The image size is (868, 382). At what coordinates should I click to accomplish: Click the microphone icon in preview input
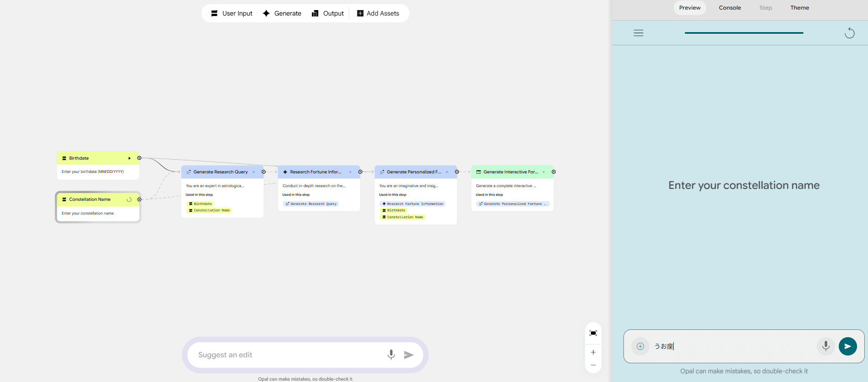(x=825, y=346)
